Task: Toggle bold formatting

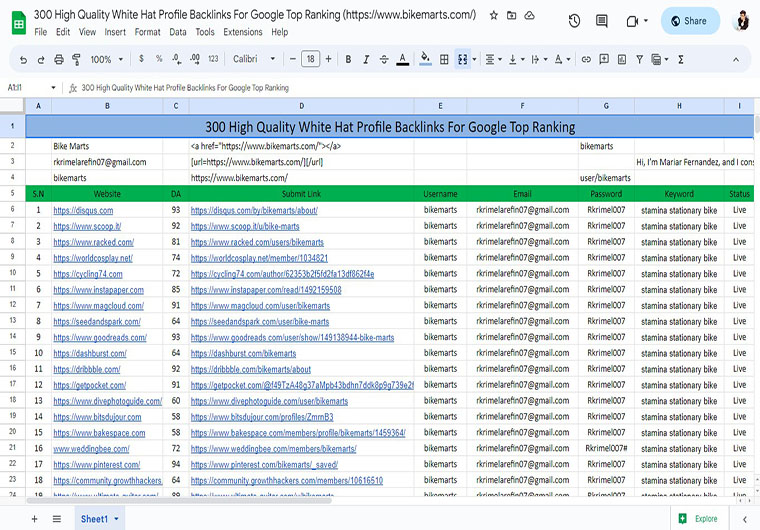Action: (348, 59)
